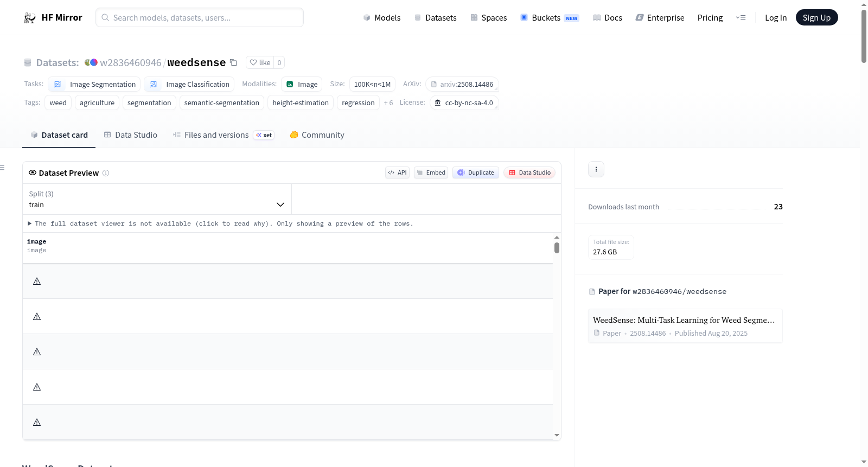Viewport: 868px width, 467px height.
Task: Switch to Data Studio tab
Action: (x=130, y=135)
